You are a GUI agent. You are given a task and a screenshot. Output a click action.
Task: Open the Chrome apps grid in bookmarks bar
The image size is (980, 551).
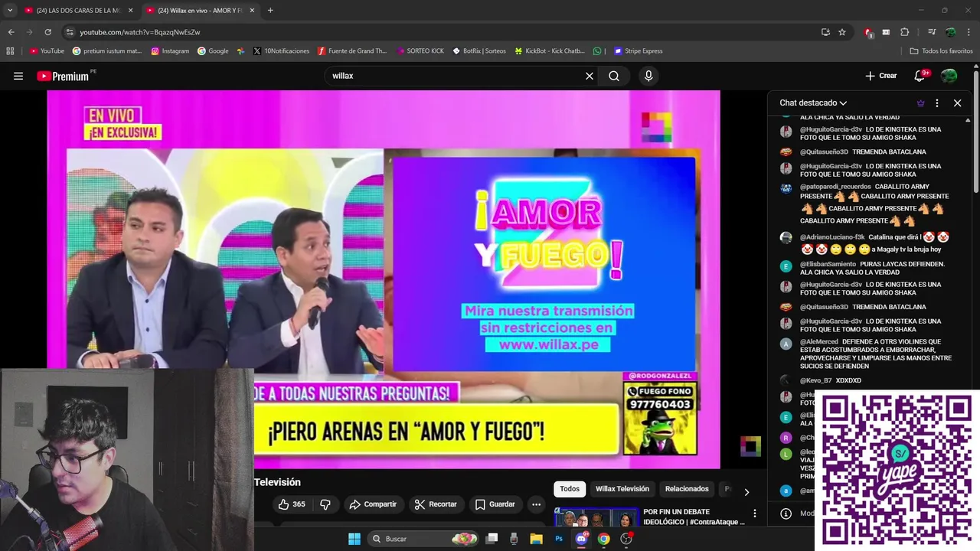(x=10, y=51)
